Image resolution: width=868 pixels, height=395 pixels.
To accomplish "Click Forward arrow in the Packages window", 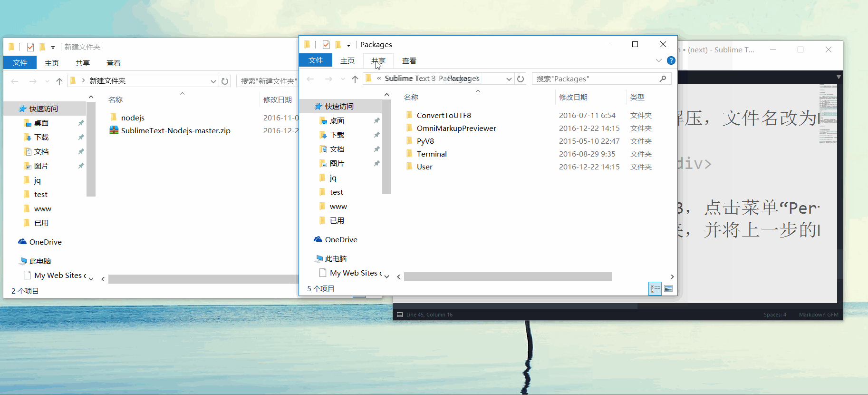I will tap(328, 79).
